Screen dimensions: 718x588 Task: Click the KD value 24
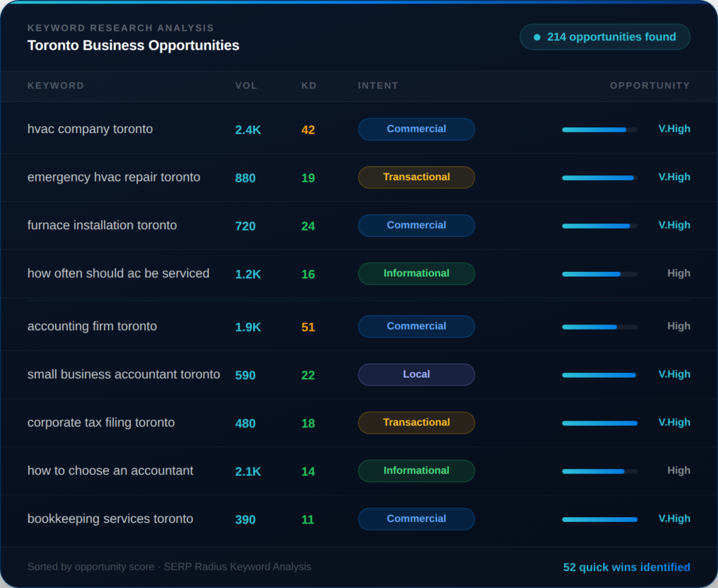309,226
